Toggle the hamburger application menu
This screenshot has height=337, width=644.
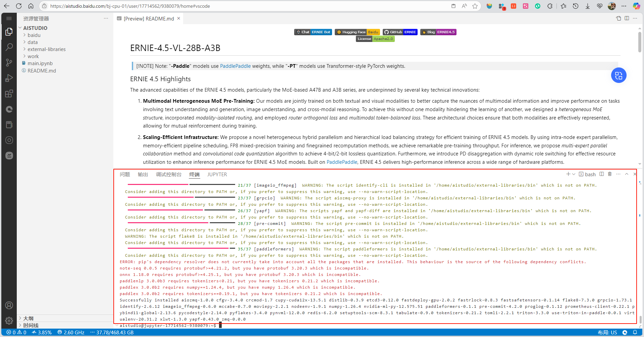click(x=9, y=18)
